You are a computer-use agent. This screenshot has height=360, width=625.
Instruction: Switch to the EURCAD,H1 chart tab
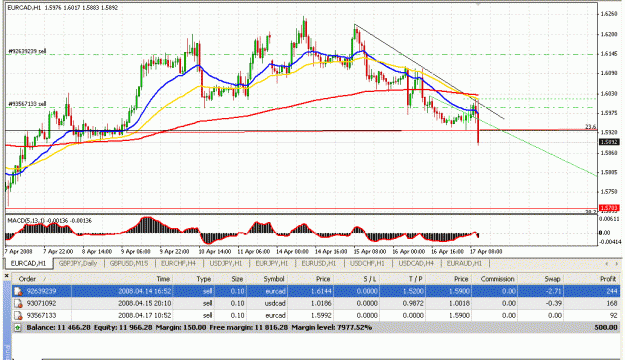28,264
